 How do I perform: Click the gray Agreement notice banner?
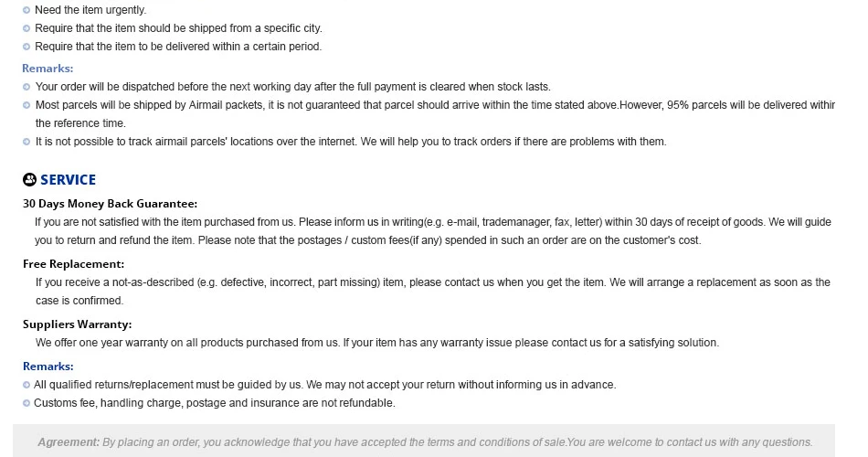pyautogui.click(x=424, y=441)
